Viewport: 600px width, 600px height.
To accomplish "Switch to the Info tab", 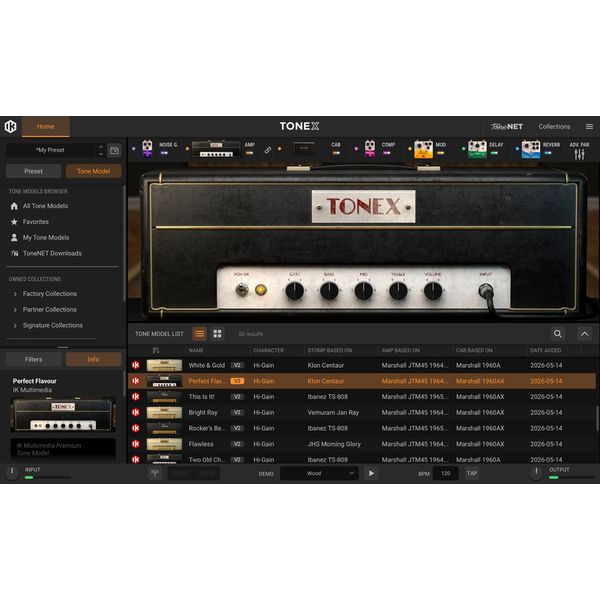I will coord(93,359).
